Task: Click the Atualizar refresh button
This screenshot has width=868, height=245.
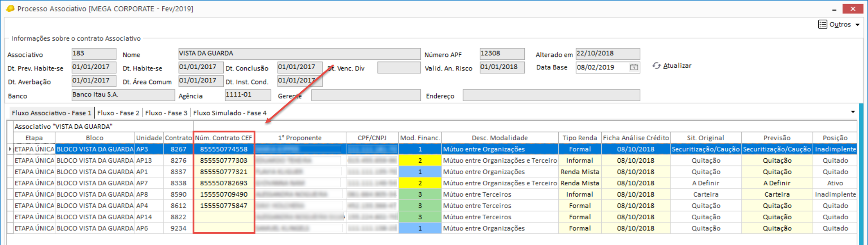Action: pos(672,66)
